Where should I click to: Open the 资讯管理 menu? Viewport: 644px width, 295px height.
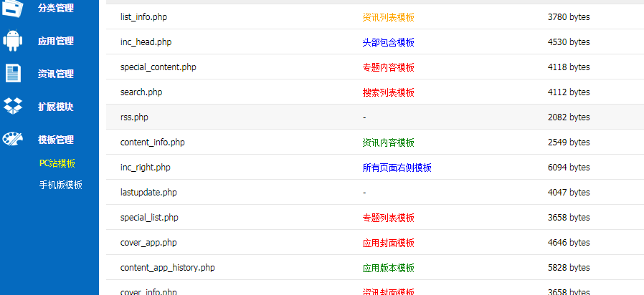point(55,74)
